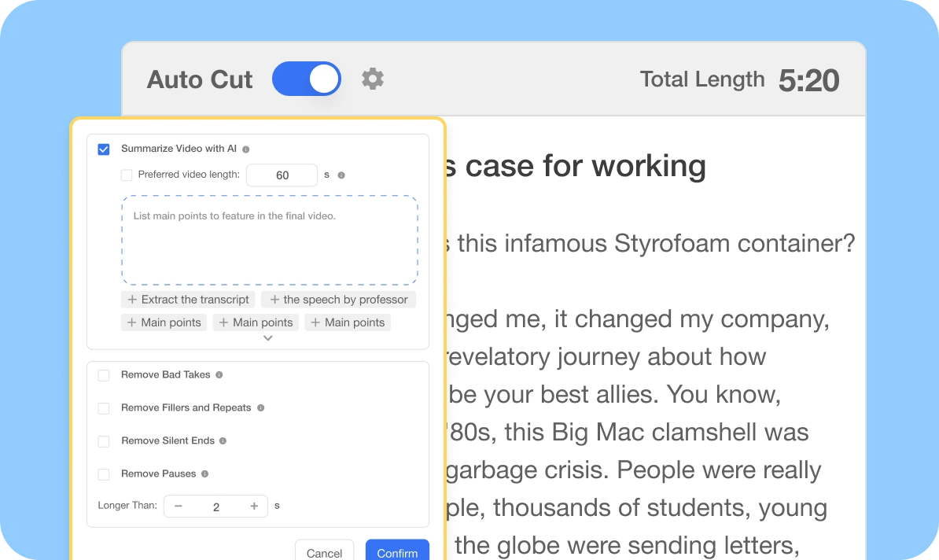Click info icon next to preferred length seconds
Image resolution: width=939 pixels, height=560 pixels.
pyautogui.click(x=341, y=175)
